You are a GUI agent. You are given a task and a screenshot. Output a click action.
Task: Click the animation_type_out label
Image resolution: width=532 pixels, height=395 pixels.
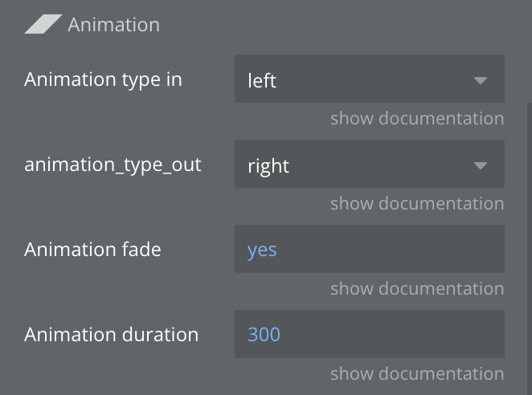tap(113, 165)
